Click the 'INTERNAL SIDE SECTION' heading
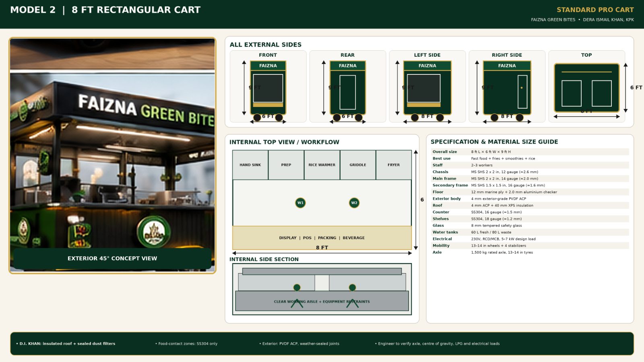This screenshot has width=644, height=362. pos(264,259)
